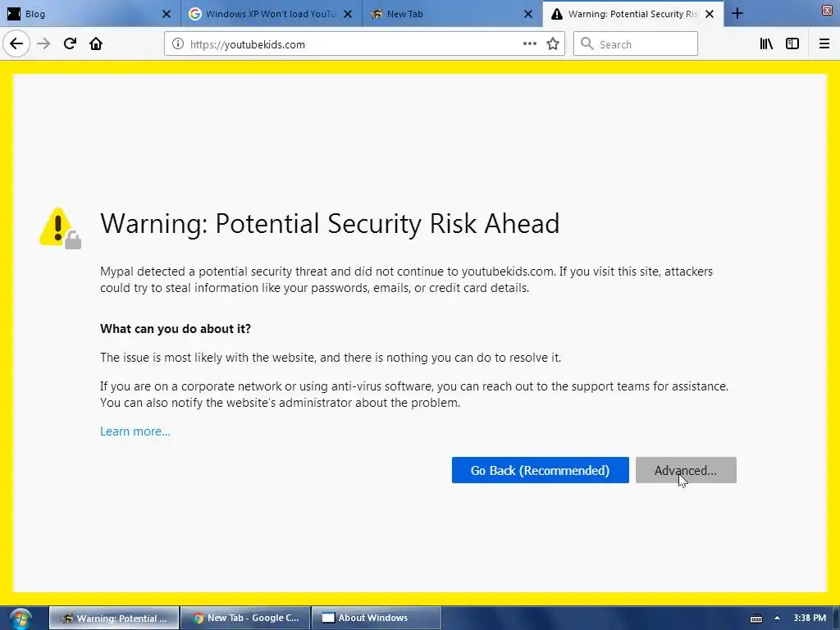The image size is (840, 630).
Task: Bookmark this page with the star icon
Action: [553, 44]
